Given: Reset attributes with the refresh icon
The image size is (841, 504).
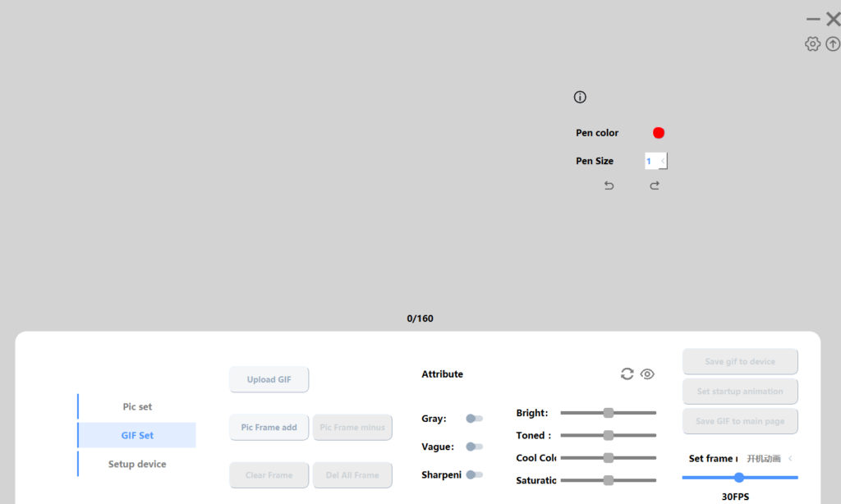Looking at the screenshot, I should coord(627,374).
